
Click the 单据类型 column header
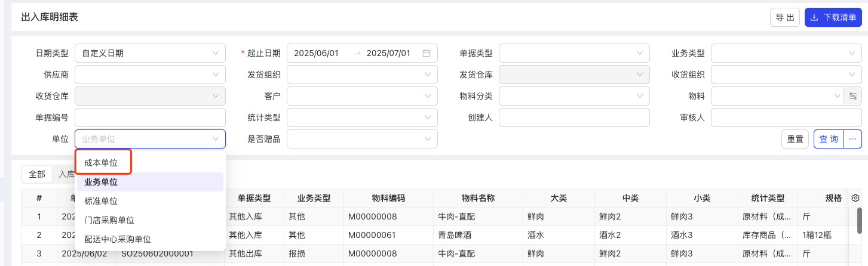[x=254, y=199]
